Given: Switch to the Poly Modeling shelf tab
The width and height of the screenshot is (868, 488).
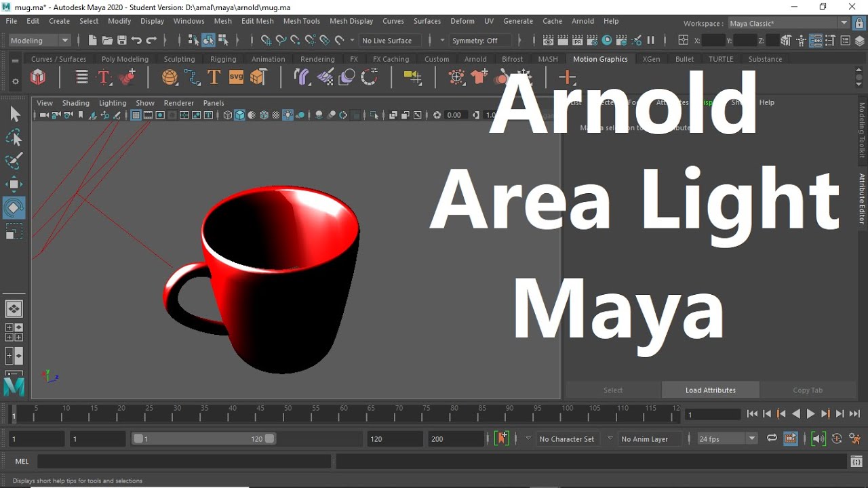Looking at the screenshot, I should click(x=125, y=59).
